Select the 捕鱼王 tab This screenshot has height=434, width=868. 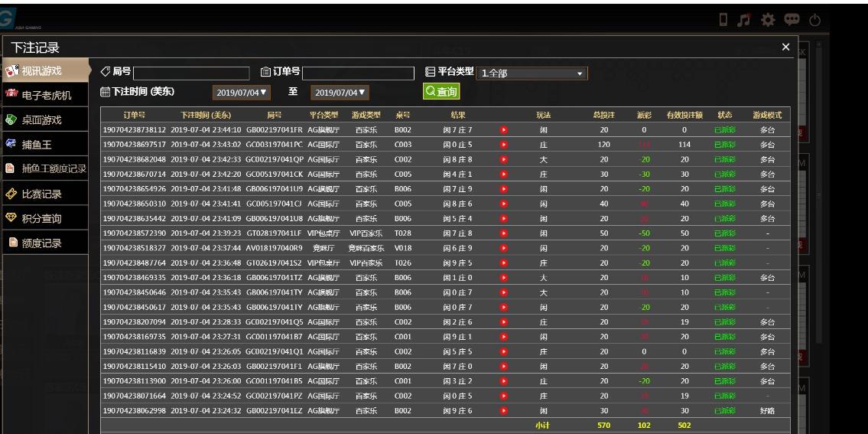[45, 144]
